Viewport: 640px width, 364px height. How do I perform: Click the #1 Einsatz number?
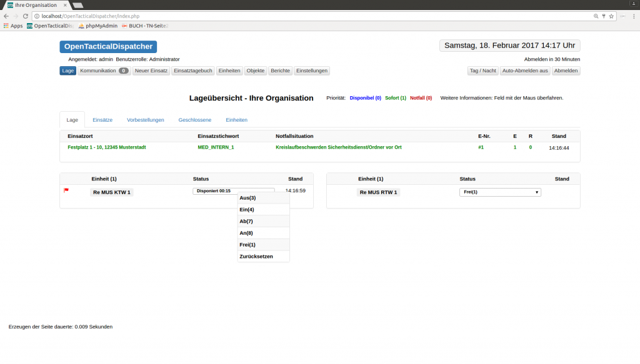[481, 147]
